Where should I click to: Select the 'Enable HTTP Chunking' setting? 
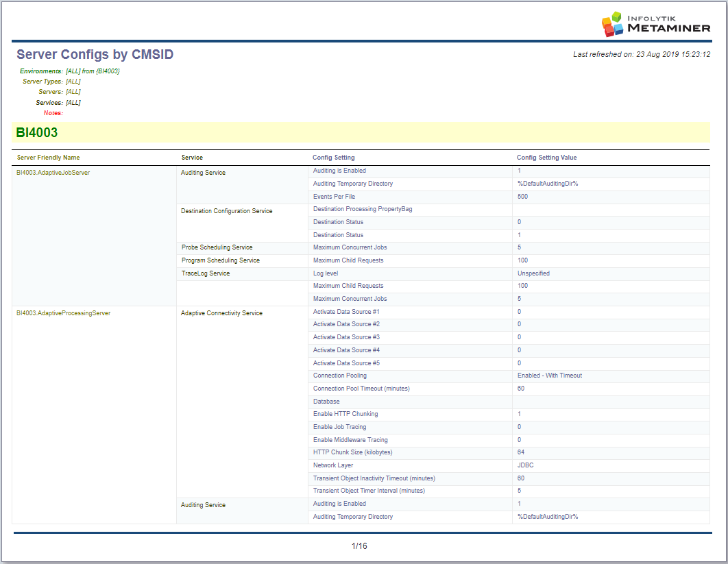tap(345, 414)
